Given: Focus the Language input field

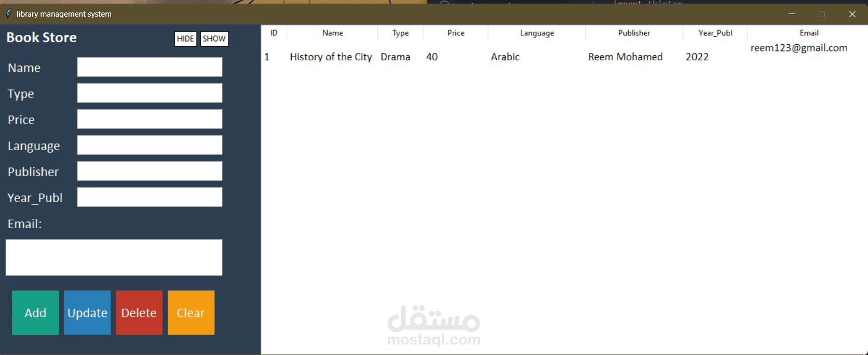Looking at the screenshot, I should pyautogui.click(x=150, y=145).
